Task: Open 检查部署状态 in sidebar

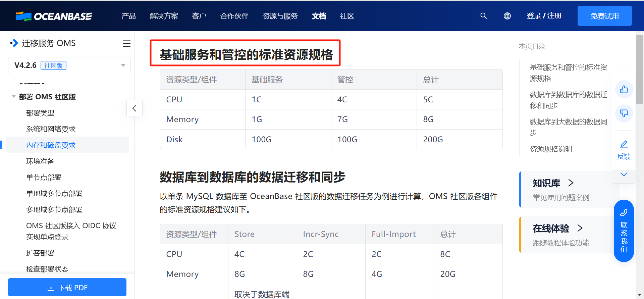Action: (47, 269)
